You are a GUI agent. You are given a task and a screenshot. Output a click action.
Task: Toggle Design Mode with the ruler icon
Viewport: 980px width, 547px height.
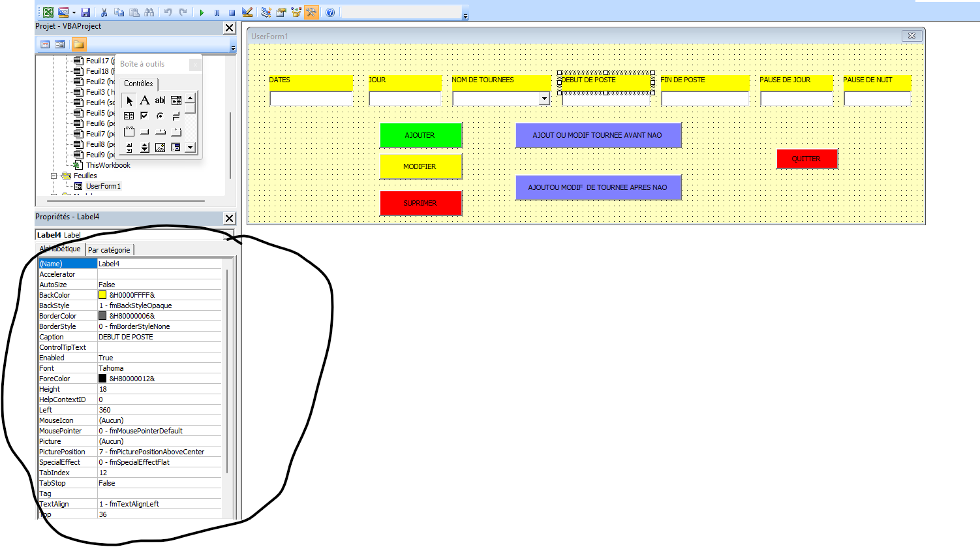tap(247, 12)
